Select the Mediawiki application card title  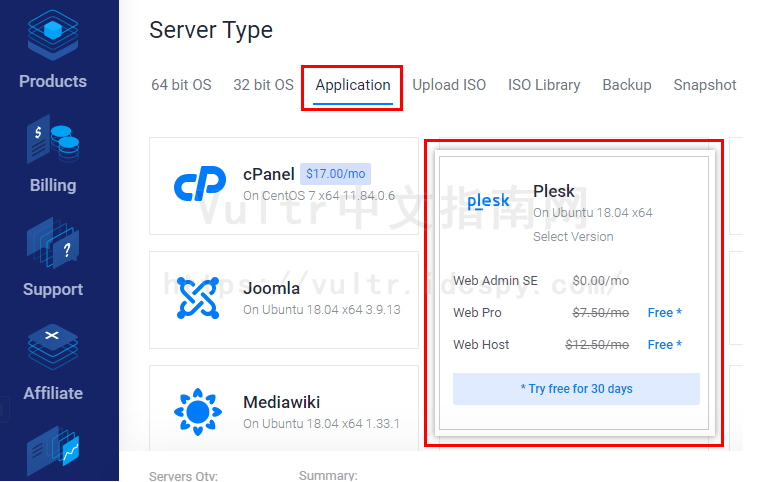coord(281,402)
